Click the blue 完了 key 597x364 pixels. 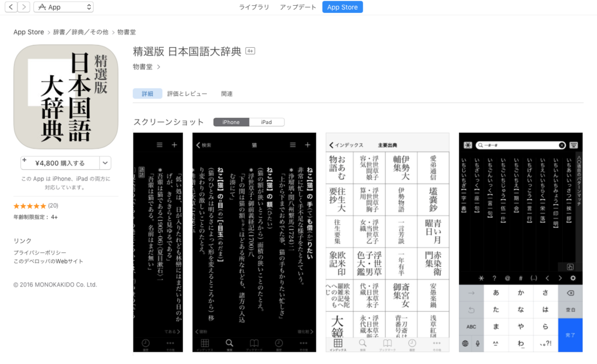[x=570, y=335]
